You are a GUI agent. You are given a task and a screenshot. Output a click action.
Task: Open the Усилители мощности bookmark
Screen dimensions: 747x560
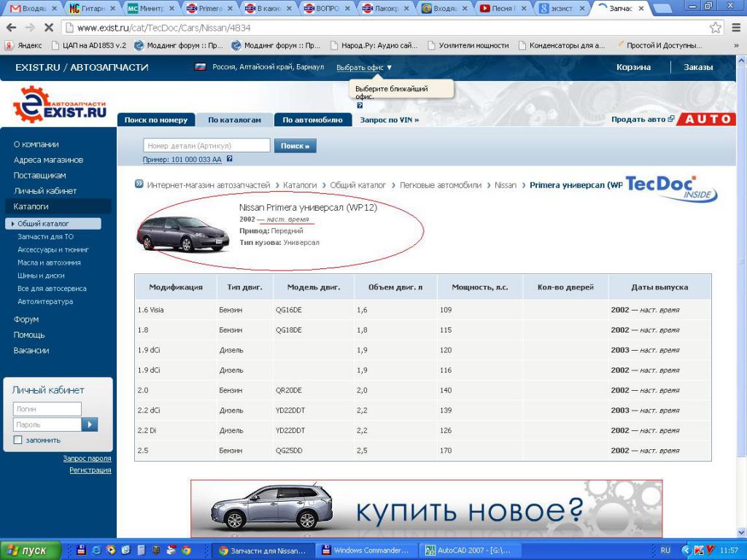pyautogui.click(x=468, y=46)
